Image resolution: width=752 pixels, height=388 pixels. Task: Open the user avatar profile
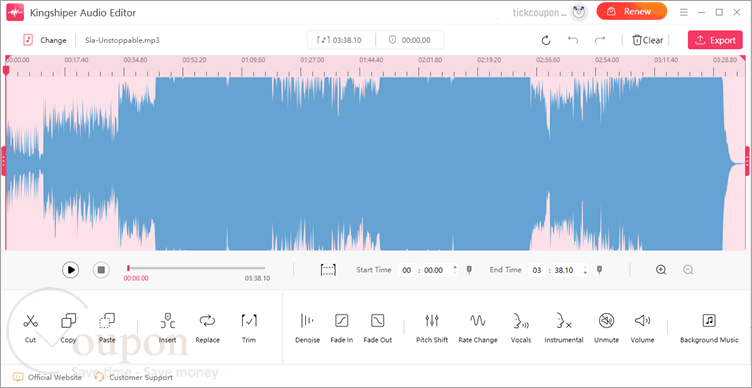(579, 12)
